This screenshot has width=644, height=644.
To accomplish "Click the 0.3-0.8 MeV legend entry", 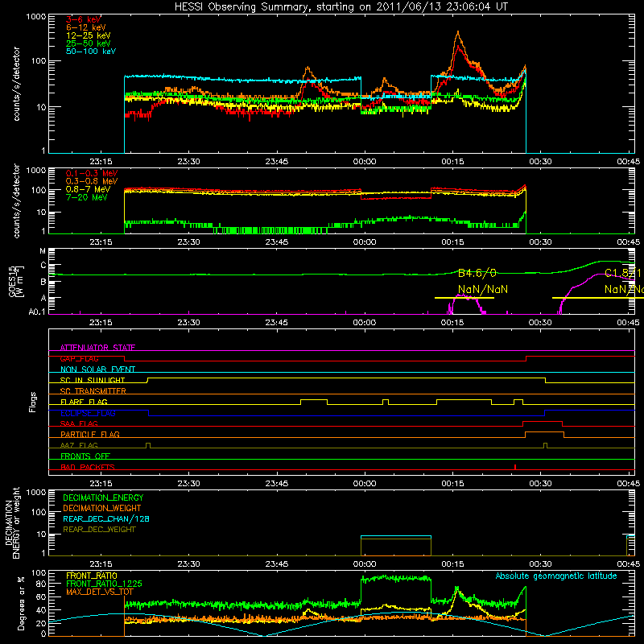I will click(x=92, y=181).
